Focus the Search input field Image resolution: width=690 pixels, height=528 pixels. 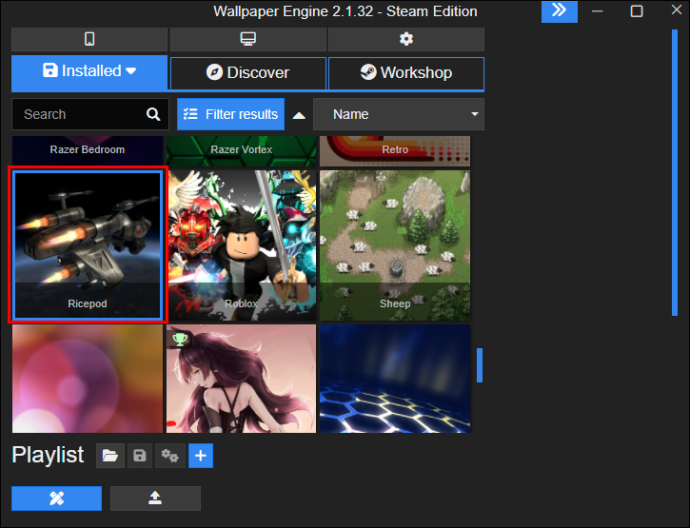[x=80, y=114]
